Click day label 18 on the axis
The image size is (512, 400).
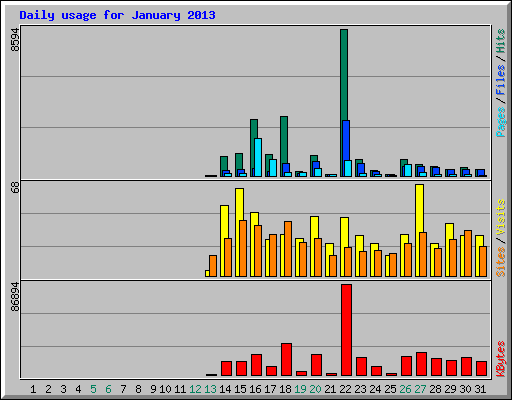click(x=285, y=389)
